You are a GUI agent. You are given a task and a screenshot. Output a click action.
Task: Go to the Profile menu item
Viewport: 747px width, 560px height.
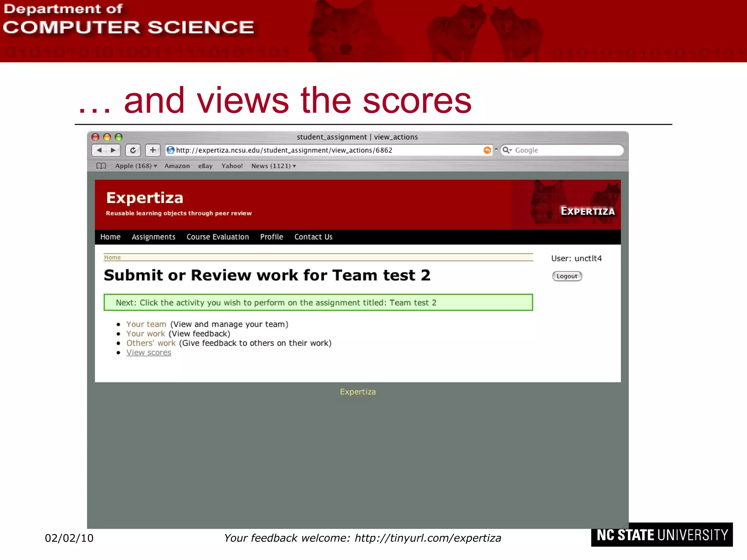click(x=272, y=237)
